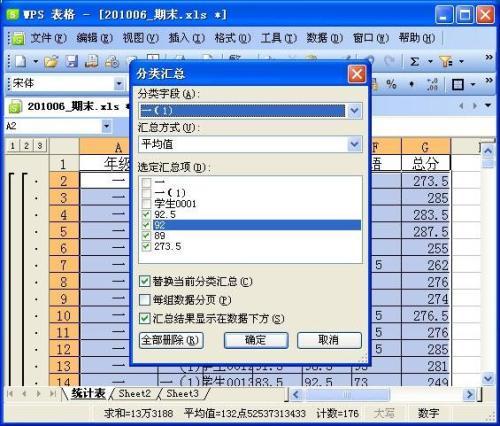The height and width of the screenshot is (426, 500).
Task: Click the print preview icon
Action: [x=112, y=61]
